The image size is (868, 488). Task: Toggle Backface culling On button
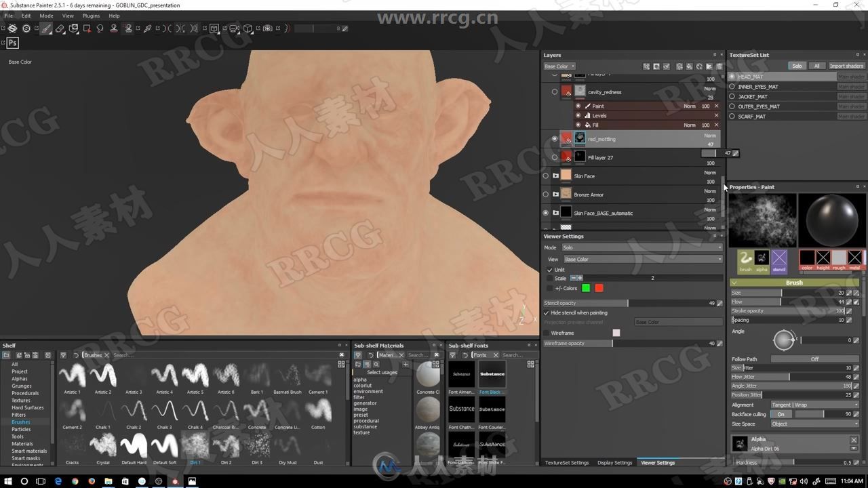[781, 414]
